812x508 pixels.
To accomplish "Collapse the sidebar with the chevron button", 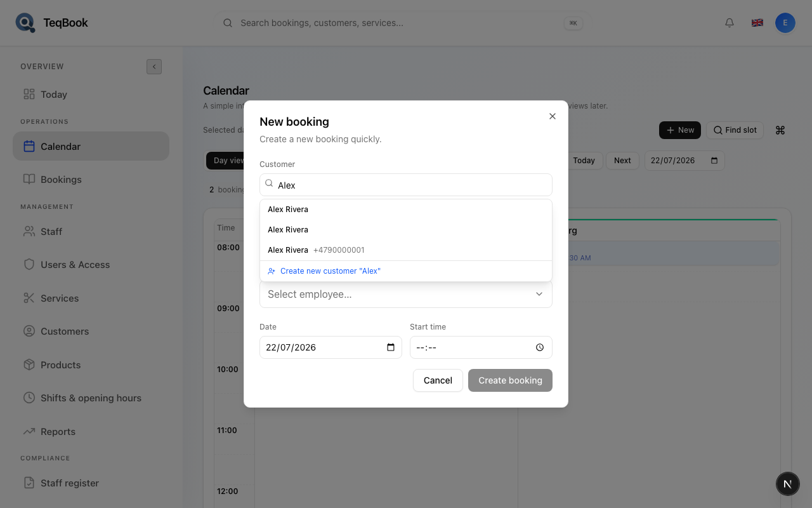I will point(154,67).
